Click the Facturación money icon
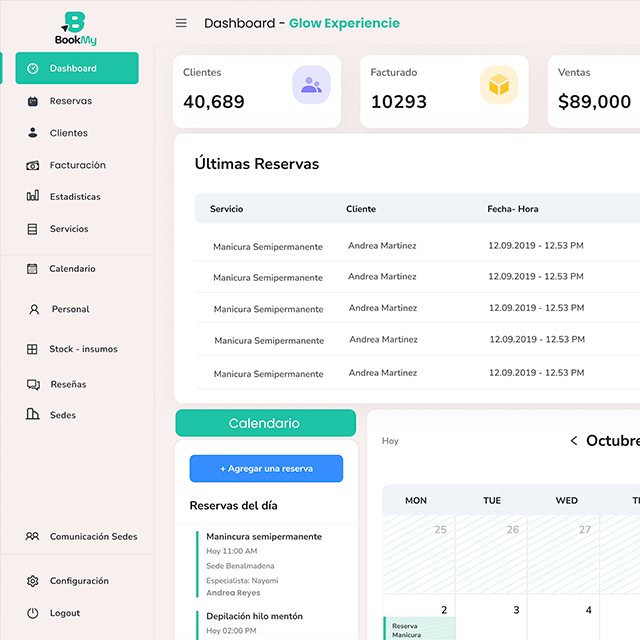640x640 pixels. 33,165
